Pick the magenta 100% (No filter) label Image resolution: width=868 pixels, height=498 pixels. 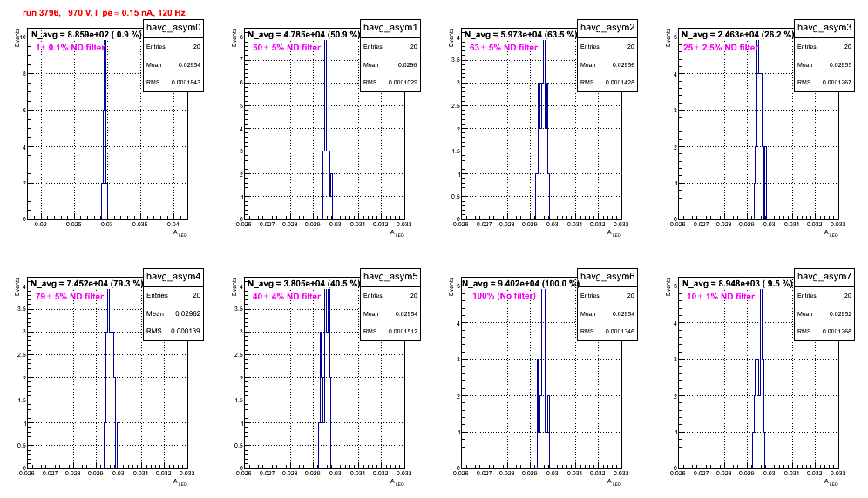(504, 296)
